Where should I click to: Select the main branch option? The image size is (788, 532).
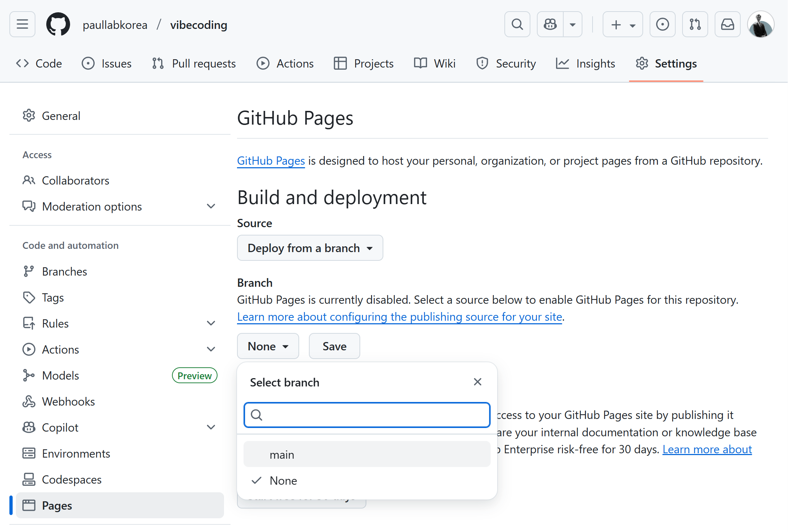click(367, 454)
